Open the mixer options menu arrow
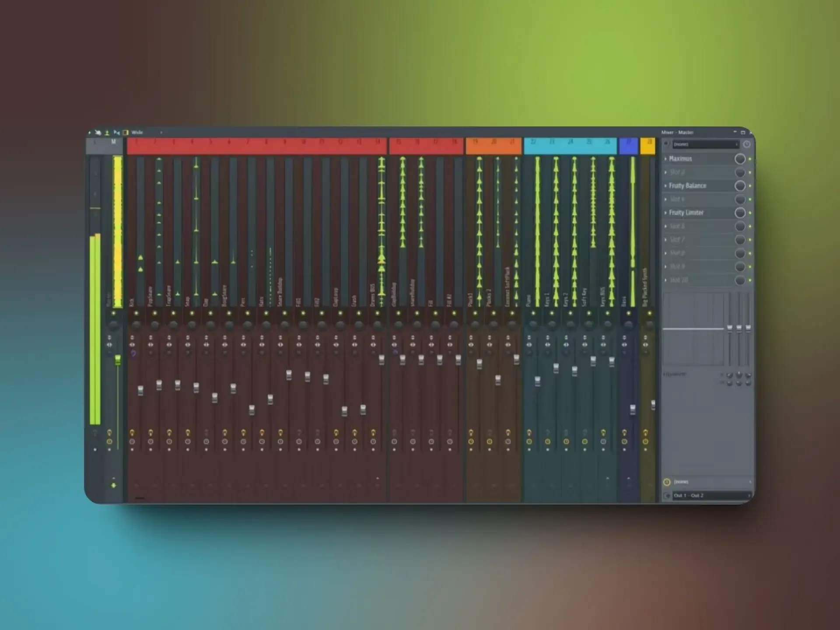840x630 pixels. [90, 133]
